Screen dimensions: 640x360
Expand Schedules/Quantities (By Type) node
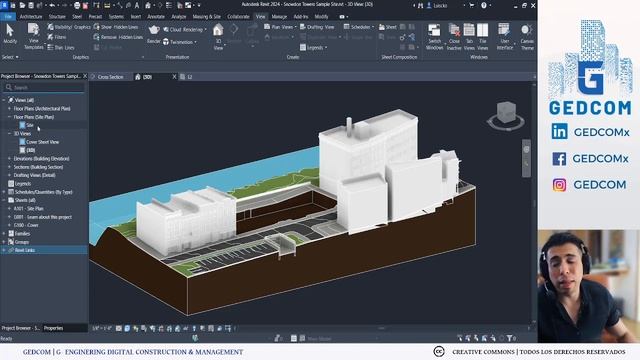click(4, 192)
